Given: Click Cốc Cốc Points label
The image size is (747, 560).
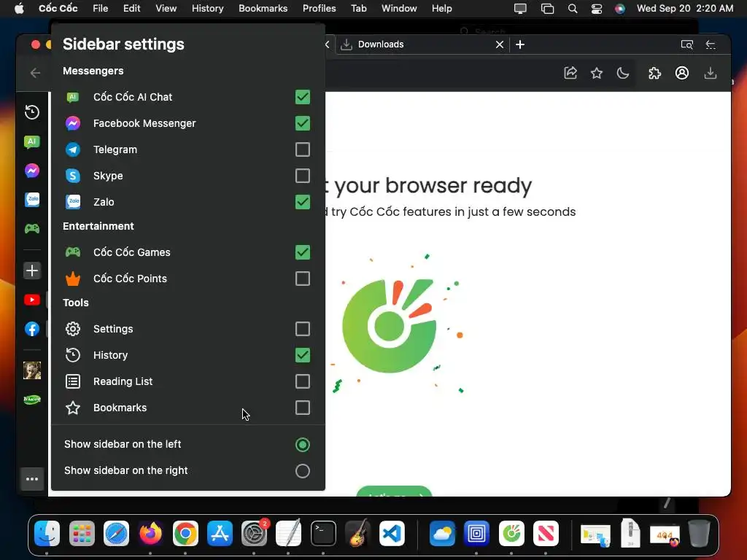Looking at the screenshot, I should (130, 279).
